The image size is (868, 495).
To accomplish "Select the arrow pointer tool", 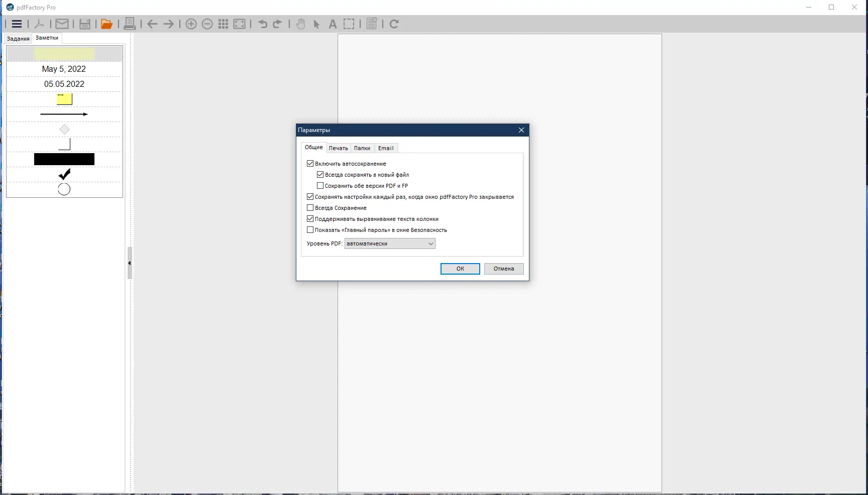I will click(x=316, y=24).
